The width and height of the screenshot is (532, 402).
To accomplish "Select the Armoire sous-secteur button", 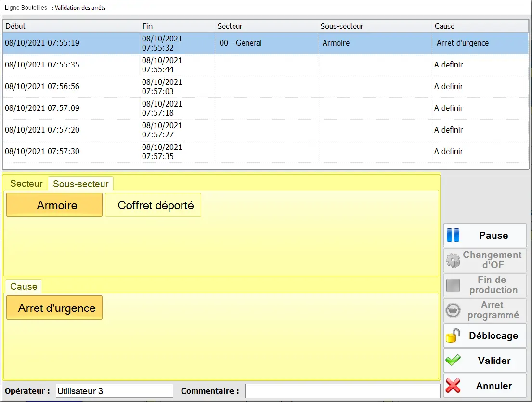I will coord(54,205).
